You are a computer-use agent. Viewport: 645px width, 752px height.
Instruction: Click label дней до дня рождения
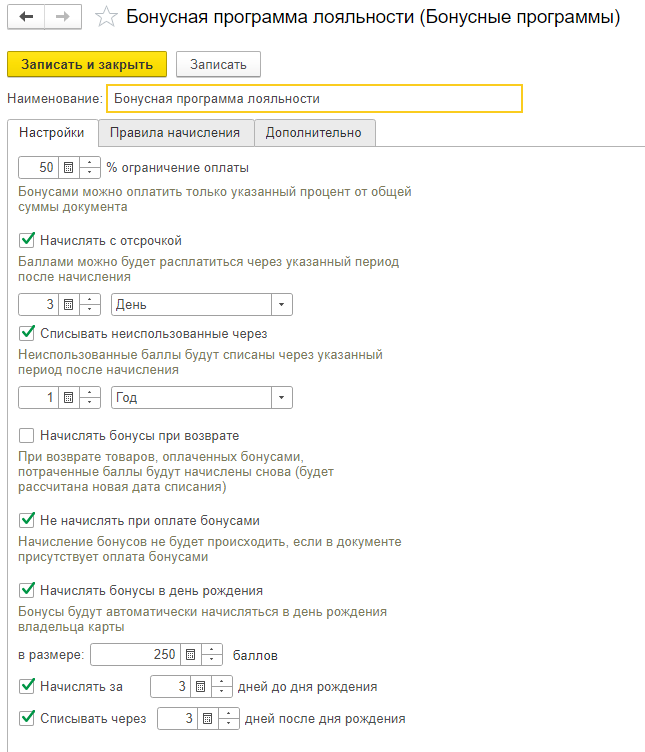[x=307, y=687]
